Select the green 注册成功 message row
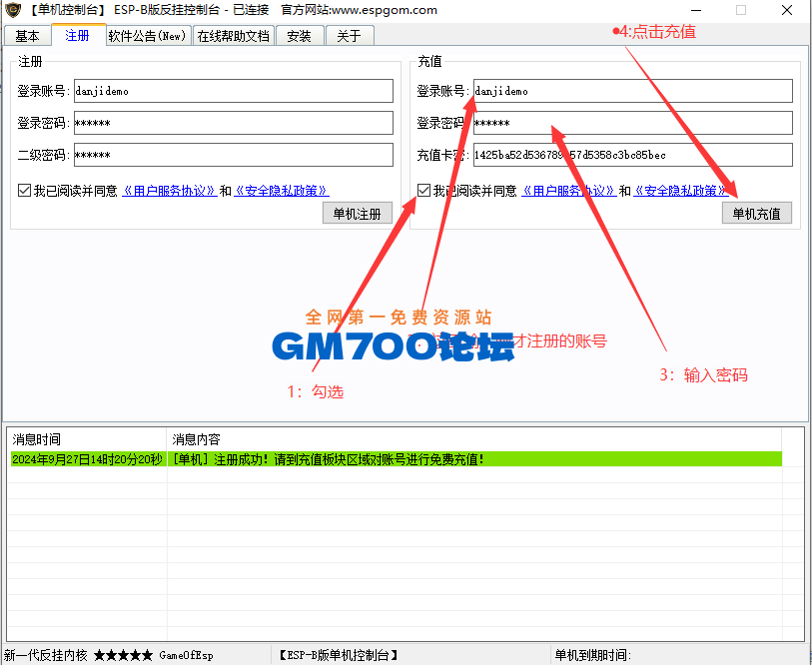 point(396,459)
